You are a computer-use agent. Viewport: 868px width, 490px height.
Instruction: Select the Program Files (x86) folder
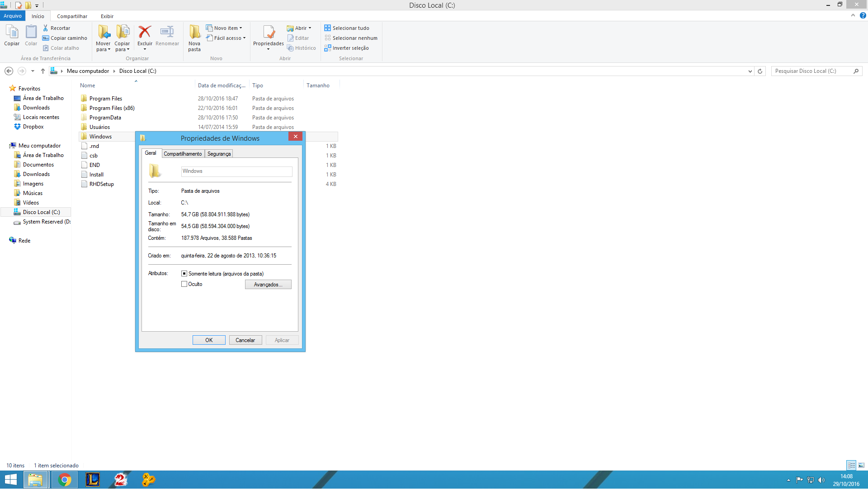[112, 108]
